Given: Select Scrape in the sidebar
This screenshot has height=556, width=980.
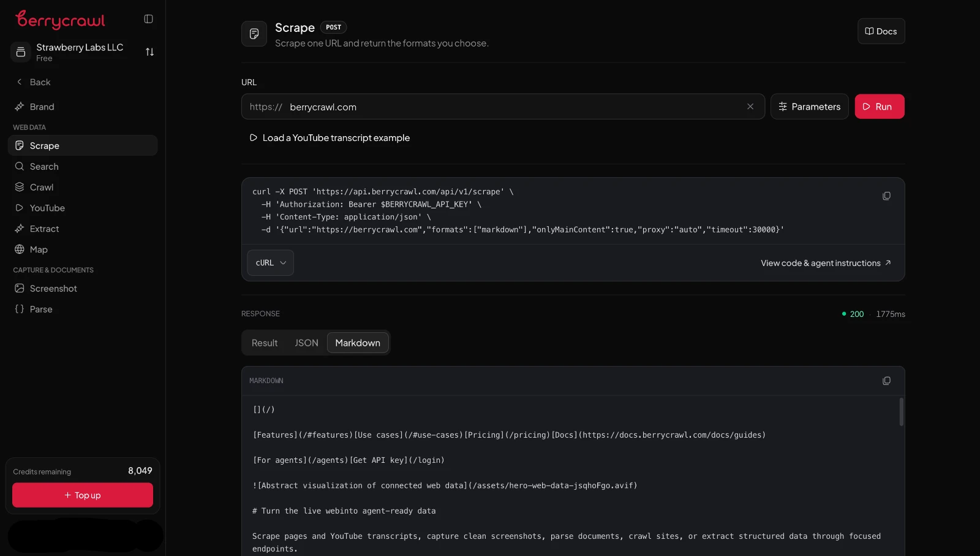Looking at the screenshot, I should [83, 146].
